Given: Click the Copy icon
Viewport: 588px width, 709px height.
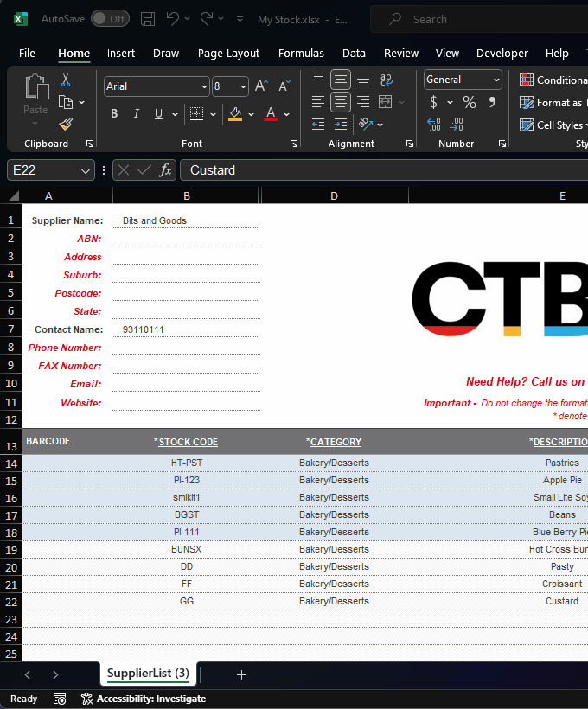Looking at the screenshot, I should pyautogui.click(x=66, y=103).
